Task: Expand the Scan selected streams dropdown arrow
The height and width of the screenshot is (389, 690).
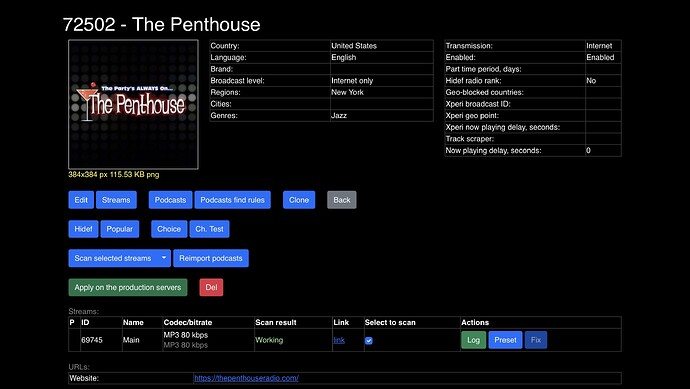Action: click(164, 258)
